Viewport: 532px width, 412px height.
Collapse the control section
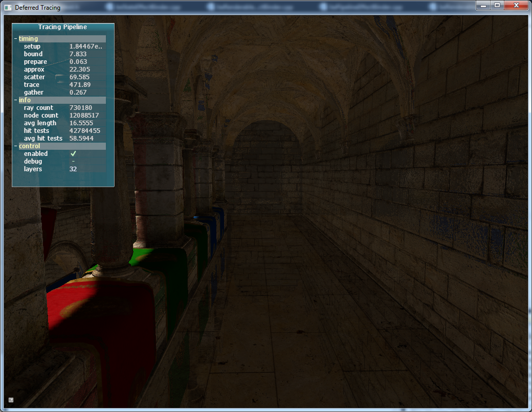[16, 146]
